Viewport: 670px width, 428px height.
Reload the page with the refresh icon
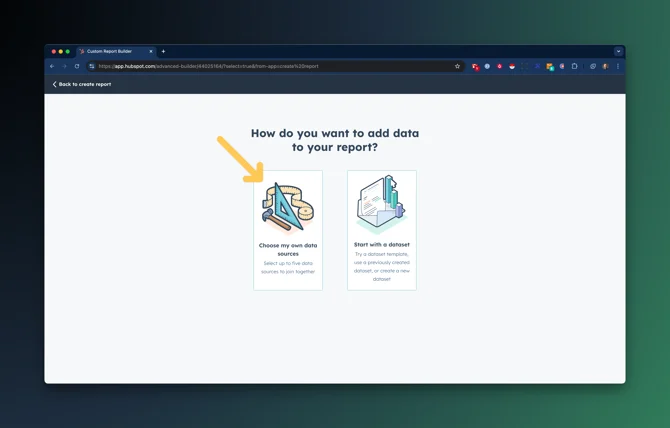[77, 66]
